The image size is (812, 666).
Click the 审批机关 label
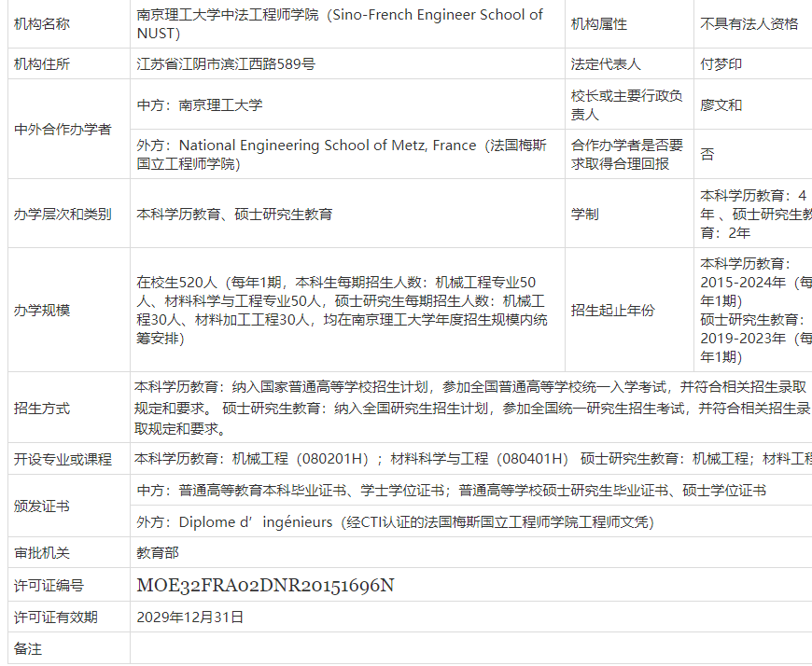pyautogui.click(x=41, y=553)
